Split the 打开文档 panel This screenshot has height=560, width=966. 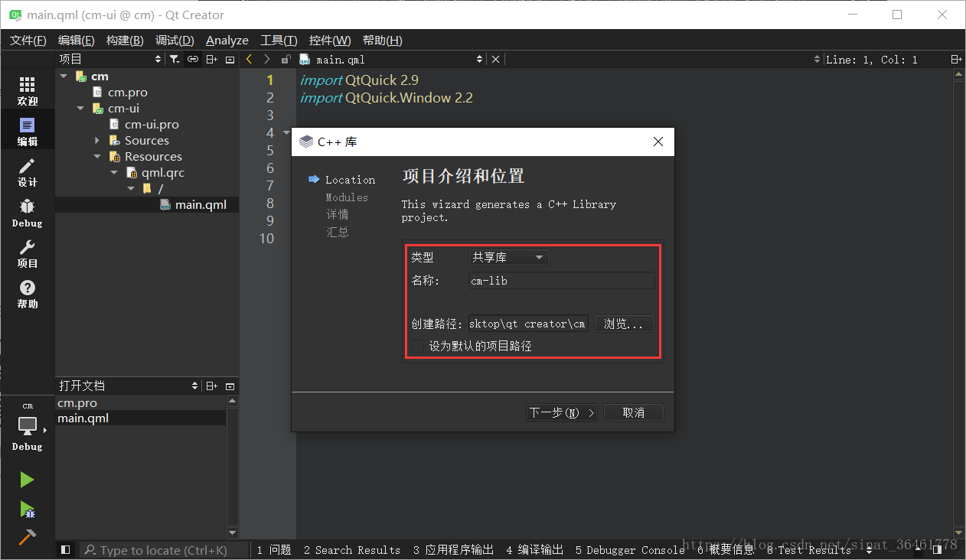pos(212,386)
